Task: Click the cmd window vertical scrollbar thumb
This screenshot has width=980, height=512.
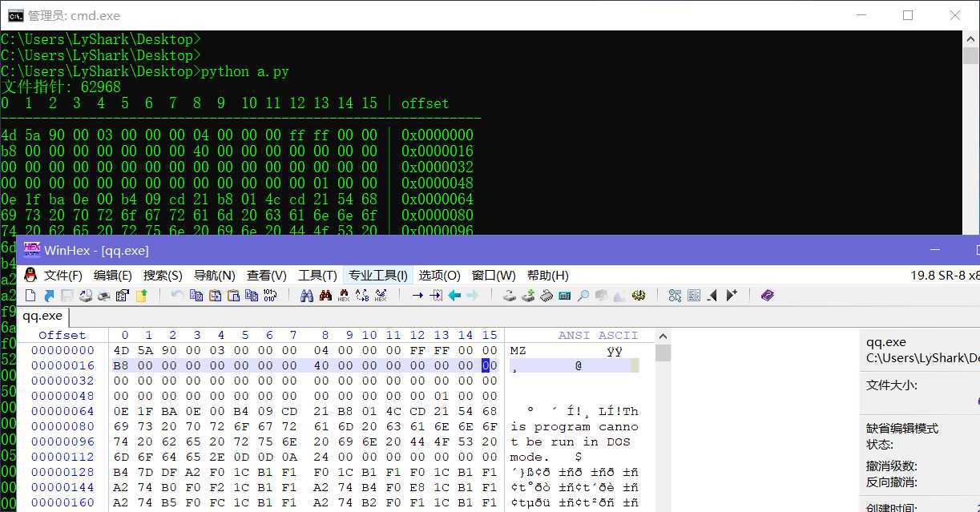Action: click(971, 56)
